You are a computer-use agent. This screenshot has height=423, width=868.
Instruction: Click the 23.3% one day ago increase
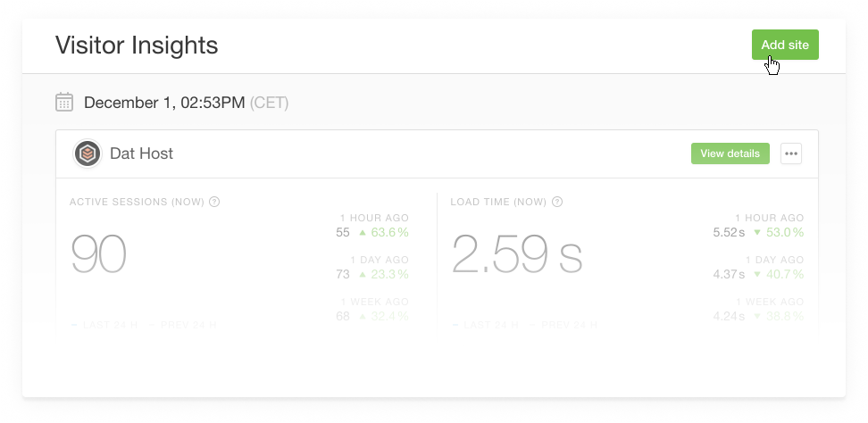(x=384, y=274)
